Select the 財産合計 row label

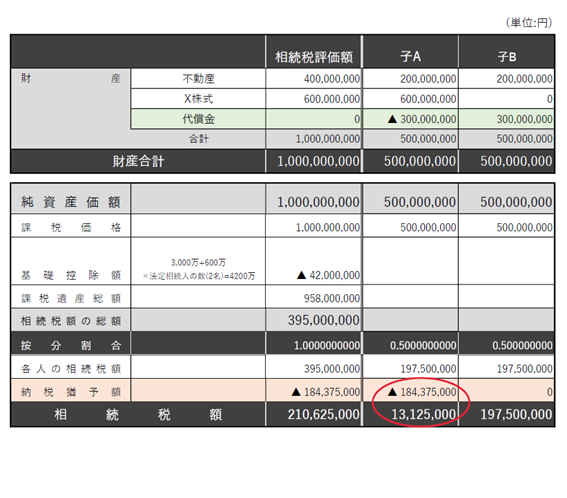(x=138, y=161)
